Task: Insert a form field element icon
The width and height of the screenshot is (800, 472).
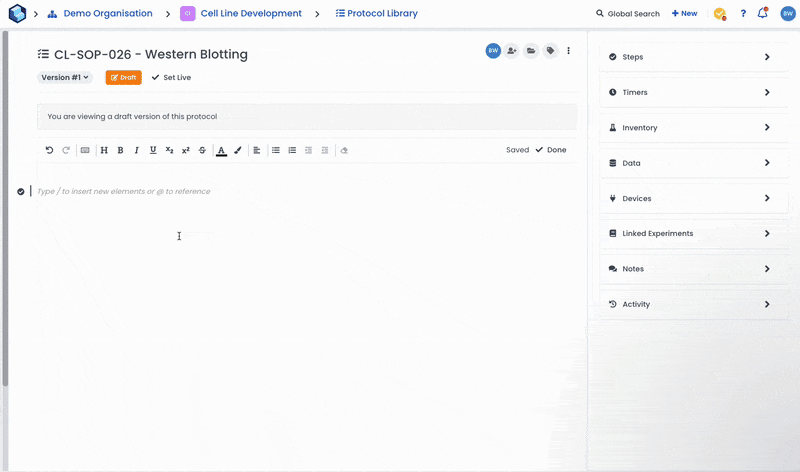Action: click(x=85, y=150)
